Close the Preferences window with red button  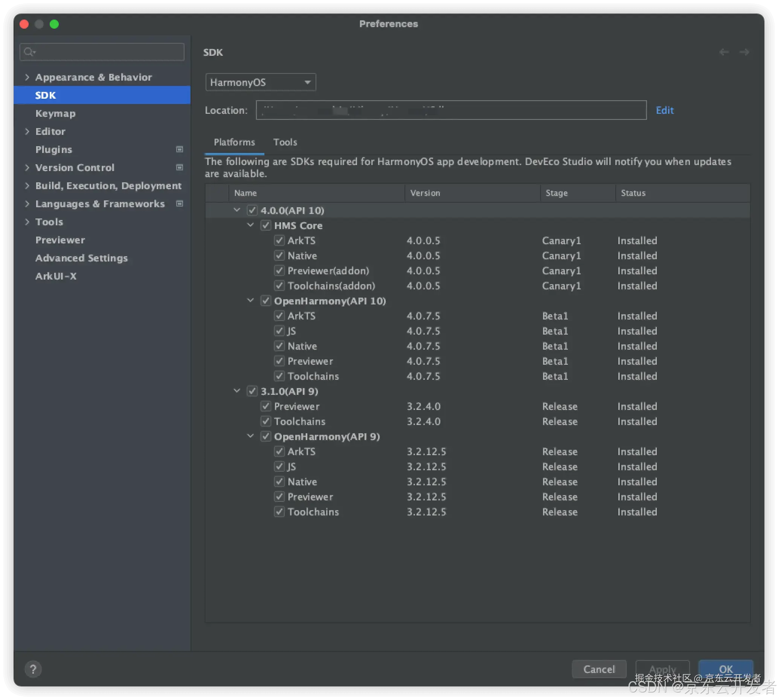coord(24,24)
